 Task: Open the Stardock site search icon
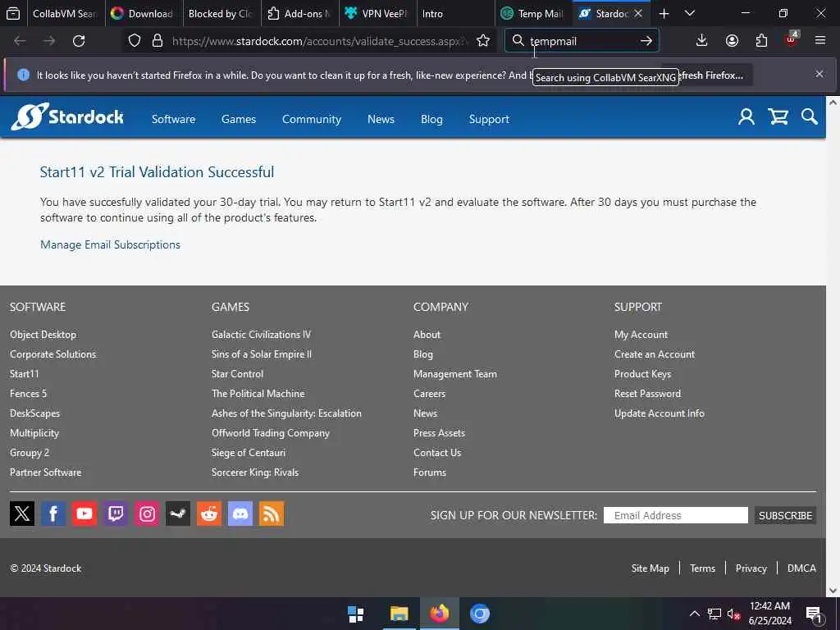pos(810,116)
